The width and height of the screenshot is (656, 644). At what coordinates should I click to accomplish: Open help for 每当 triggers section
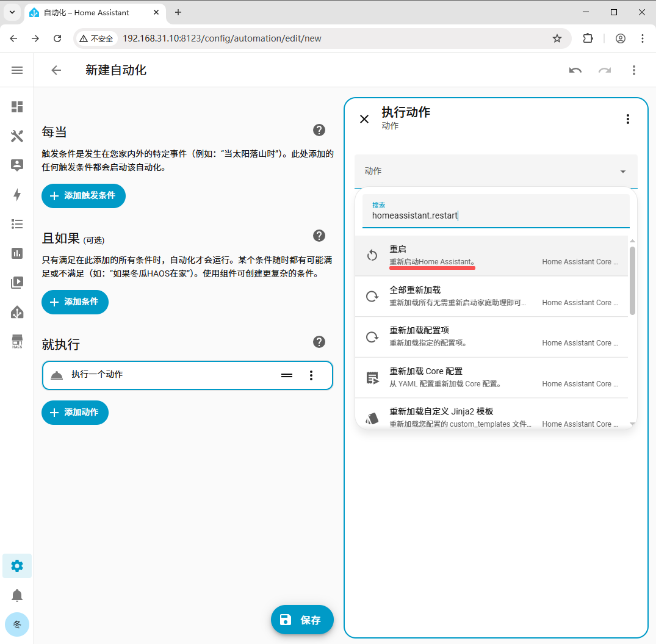click(319, 130)
